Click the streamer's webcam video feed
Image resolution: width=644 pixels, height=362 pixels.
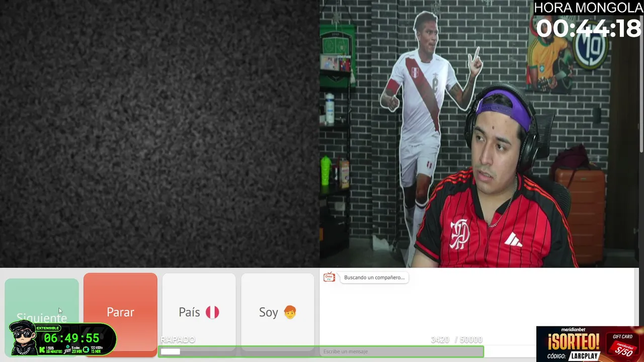(479, 134)
